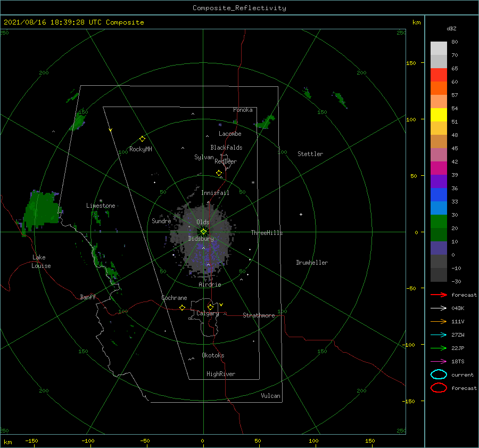Click the -150 tick on bottom axis
Screen dimensions: 479x448
[x=31, y=441]
